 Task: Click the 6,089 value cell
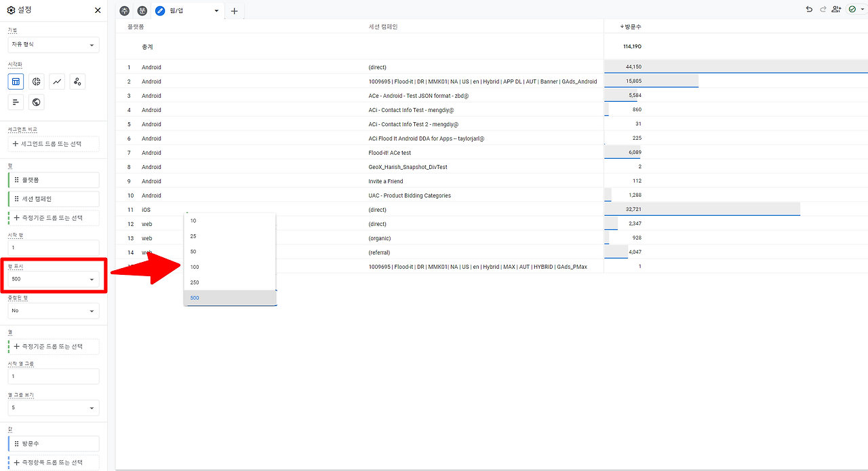click(635, 153)
